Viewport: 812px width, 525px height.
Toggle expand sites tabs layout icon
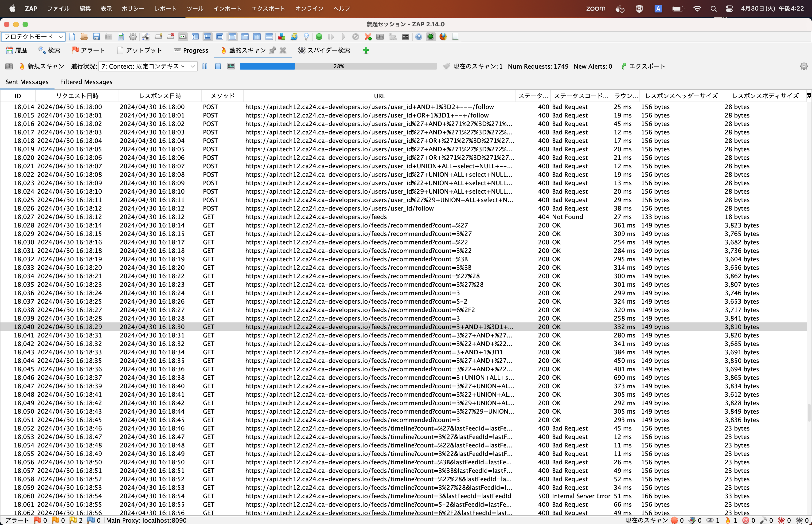click(195, 37)
